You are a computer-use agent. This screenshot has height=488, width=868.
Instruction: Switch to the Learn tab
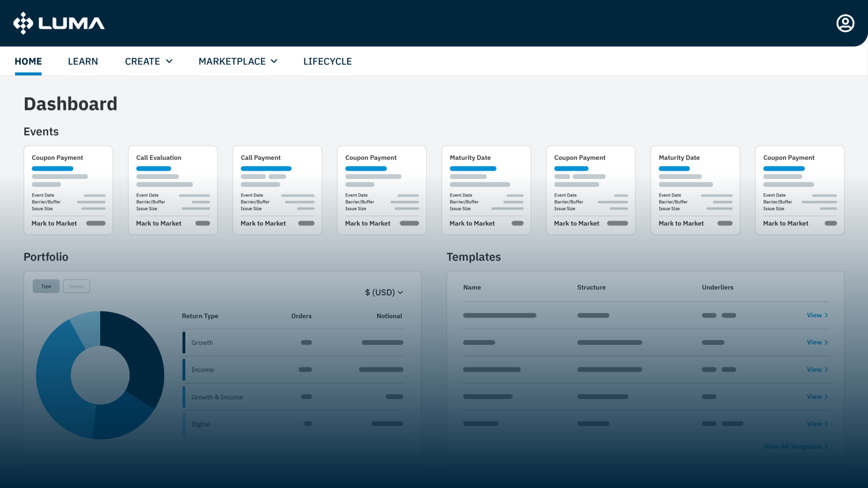[x=83, y=61]
